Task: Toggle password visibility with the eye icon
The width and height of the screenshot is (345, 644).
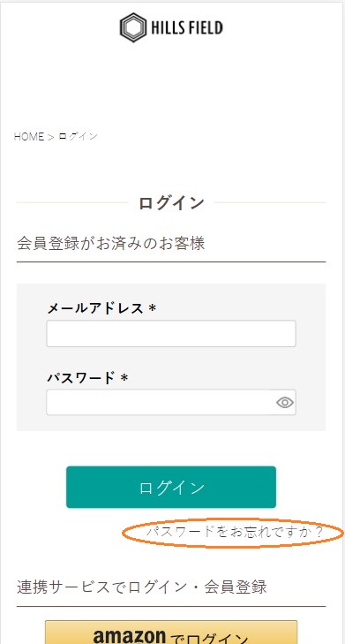Action: [285, 403]
